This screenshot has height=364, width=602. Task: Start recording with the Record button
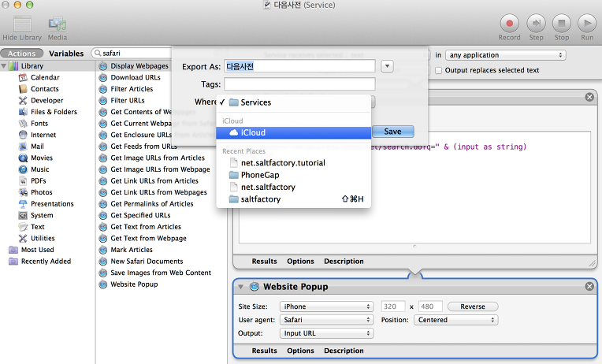pos(510,24)
